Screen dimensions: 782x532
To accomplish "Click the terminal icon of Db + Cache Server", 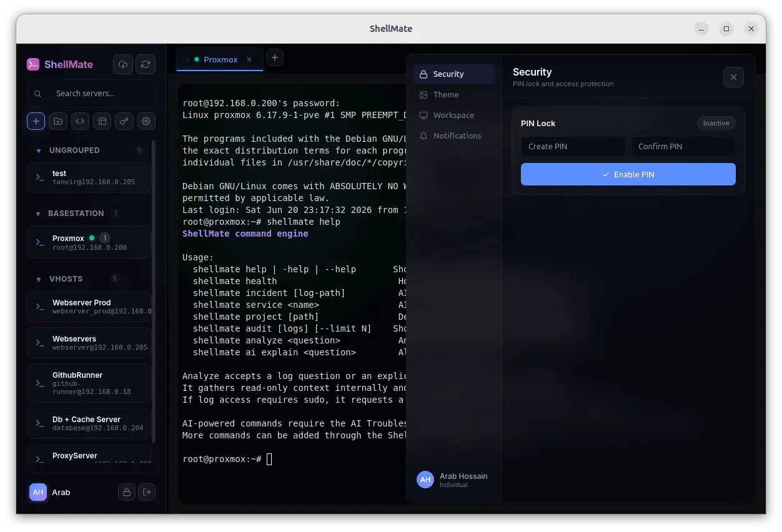I will click(40, 423).
